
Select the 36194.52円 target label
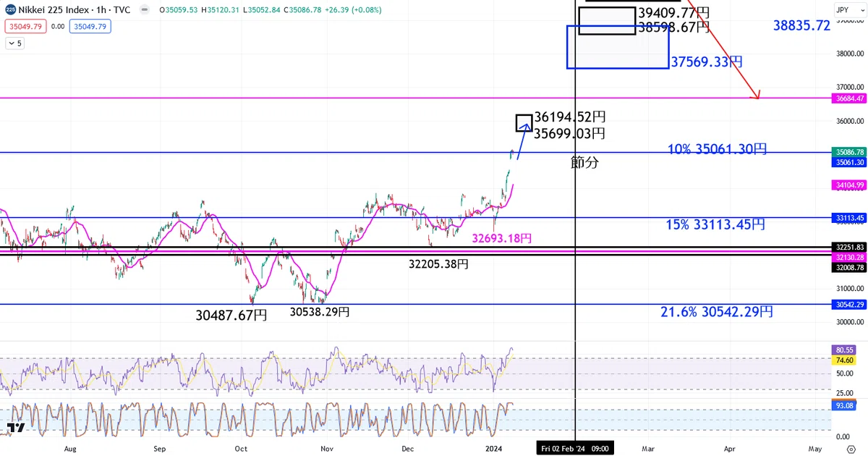pos(570,117)
